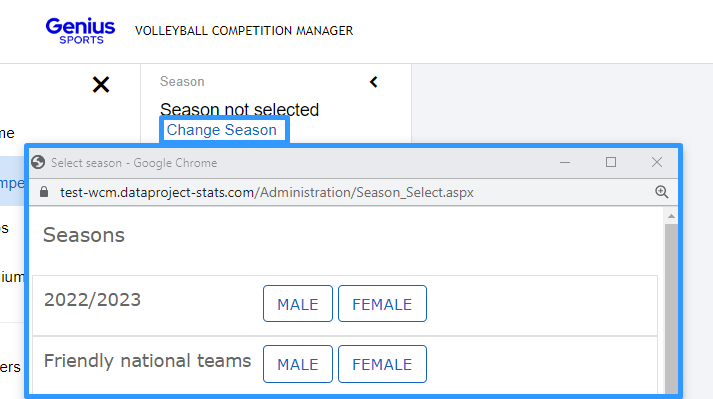Click the globe icon in popup title bar
Screen dimensions: 713x399
coord(38,162)
